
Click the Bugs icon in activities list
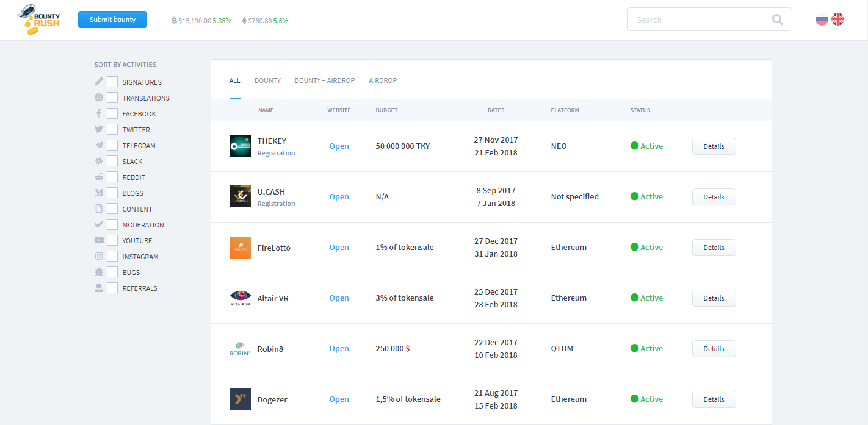click(98, 272)
